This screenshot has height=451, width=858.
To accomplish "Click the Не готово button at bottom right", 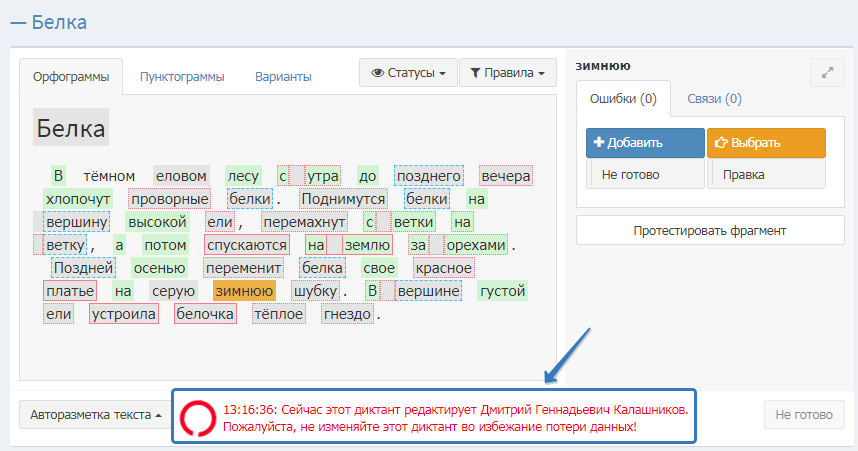I will point(803,415).
